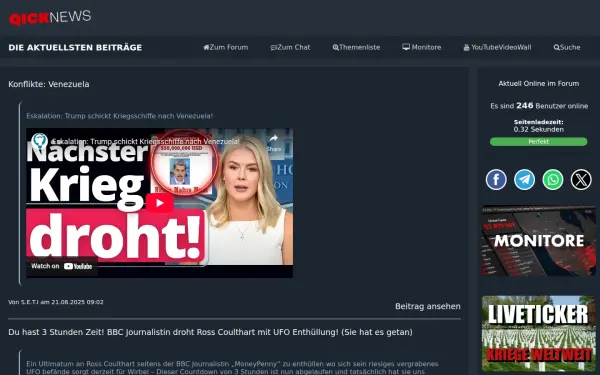The image size is (600, 375).
Task: Open the video title link in player
Action: pyautogui.click(x=146, y=142)
